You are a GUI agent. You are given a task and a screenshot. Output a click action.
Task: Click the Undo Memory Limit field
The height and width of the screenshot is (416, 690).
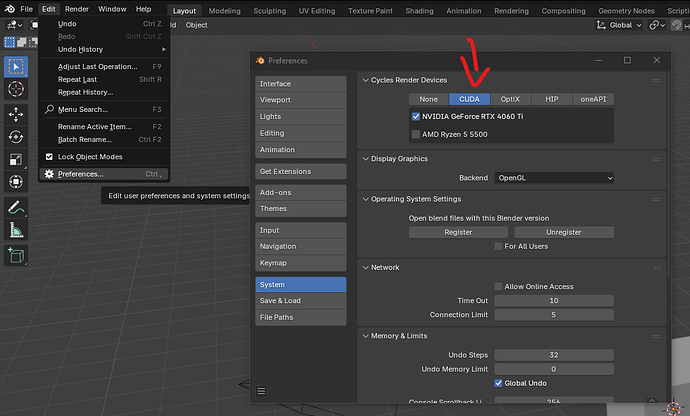[x=554, y=369]
